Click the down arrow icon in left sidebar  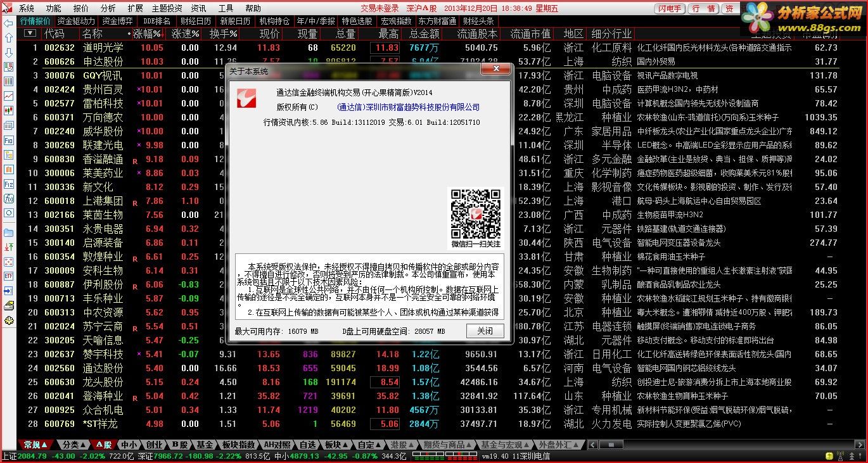8,53
